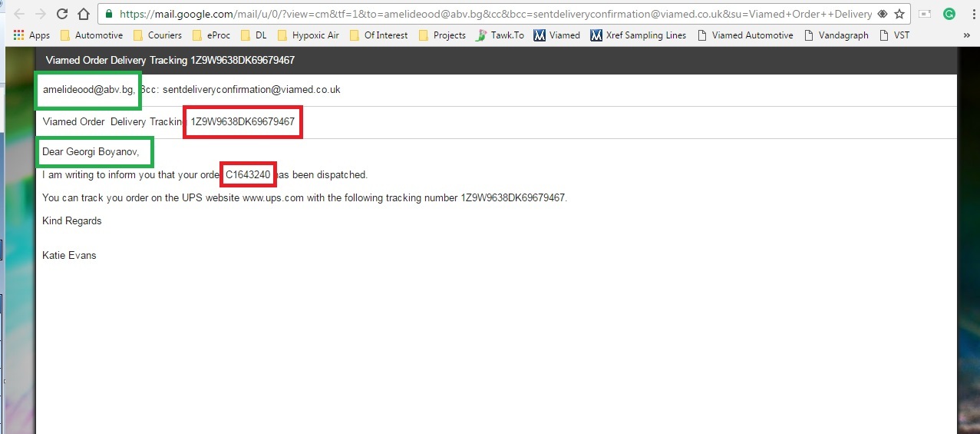Click the recipient amelideood@abv.bg field
980x434 pixels.
click(x=88, y=89)
